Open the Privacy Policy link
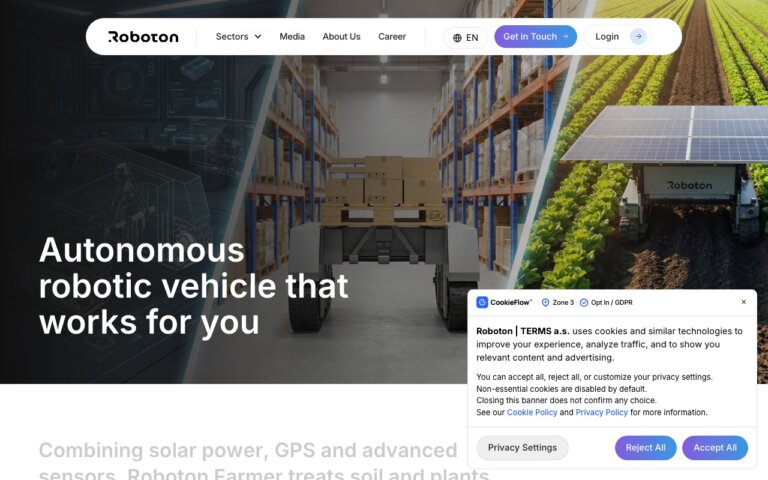This screenshot has height=480, width=768. coord(601,412)
